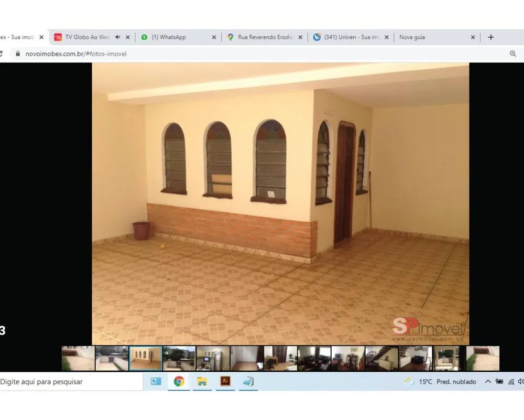Open the staircase thumbnail

click(x=381, y=359)
